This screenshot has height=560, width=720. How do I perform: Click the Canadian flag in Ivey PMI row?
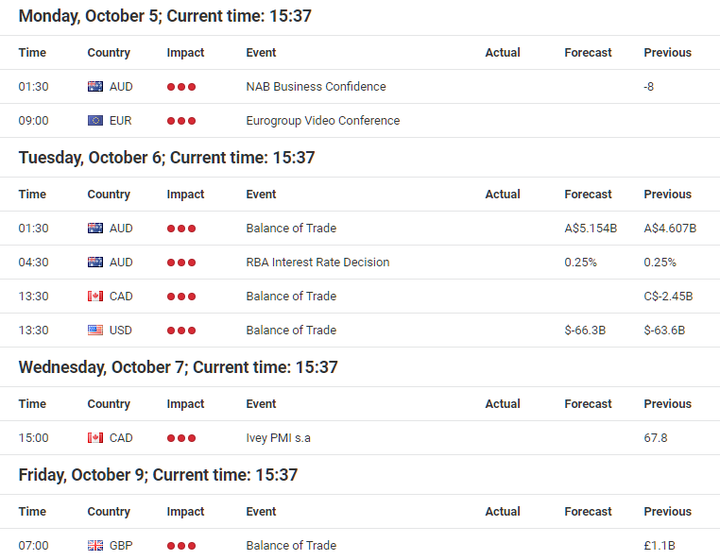[x=95, y=438]
